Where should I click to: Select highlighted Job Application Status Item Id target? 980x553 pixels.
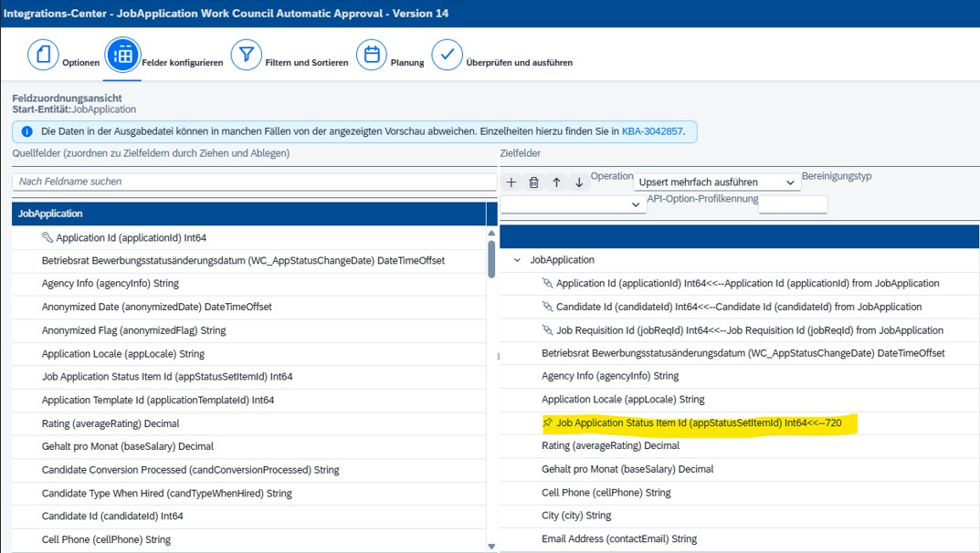coord(698,423)
